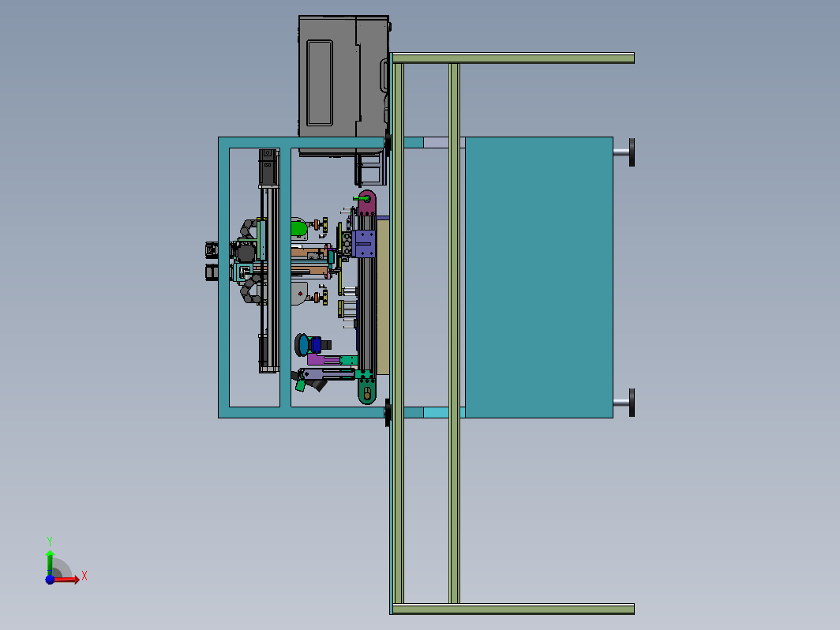The image size is (840, 630).
Task: Click the red X axis arrow of the triad
Action: coord(67,579)
